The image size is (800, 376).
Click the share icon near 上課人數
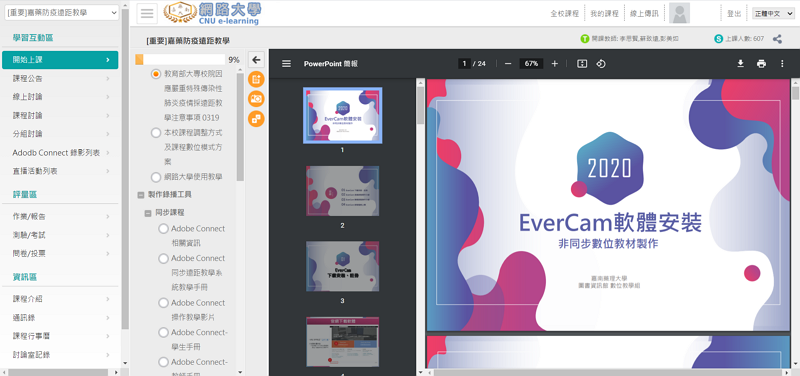(777, 39)
